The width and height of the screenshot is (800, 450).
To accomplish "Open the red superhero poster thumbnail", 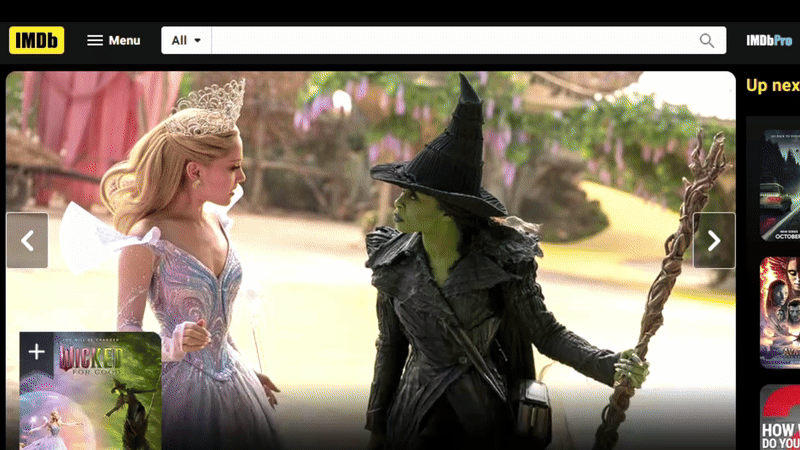I will tap(780, 313).
